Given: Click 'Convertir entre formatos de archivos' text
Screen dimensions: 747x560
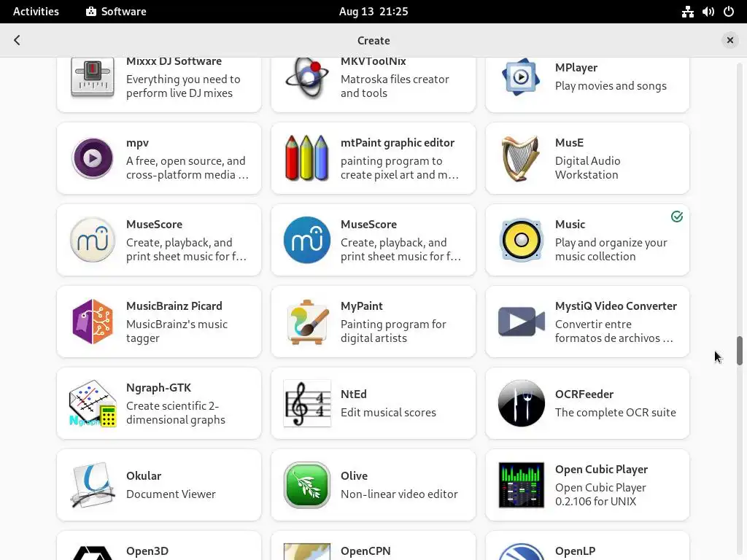Looking at the screenshot, I should (614, 331).
